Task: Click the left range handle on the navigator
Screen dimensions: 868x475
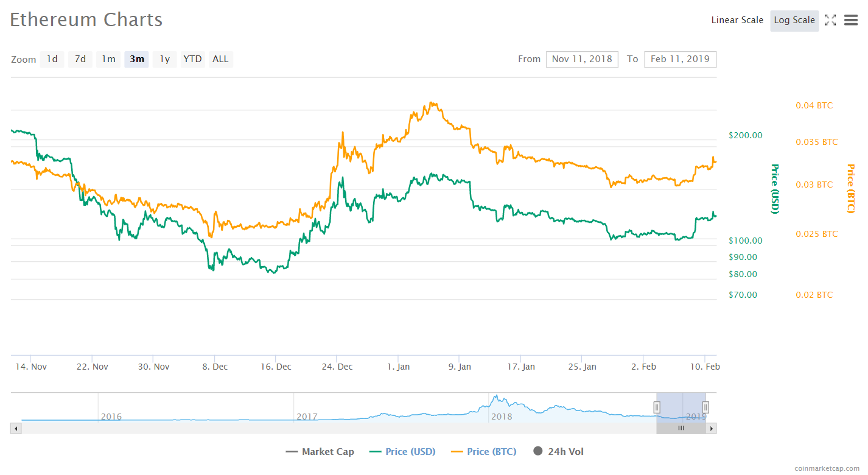Action: click(657, 406)
